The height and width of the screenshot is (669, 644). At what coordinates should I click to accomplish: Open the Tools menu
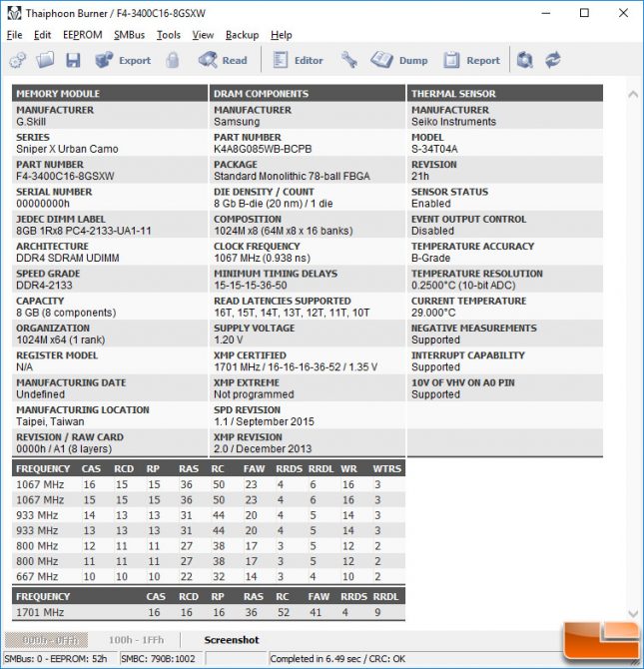[x=169, y=35]
